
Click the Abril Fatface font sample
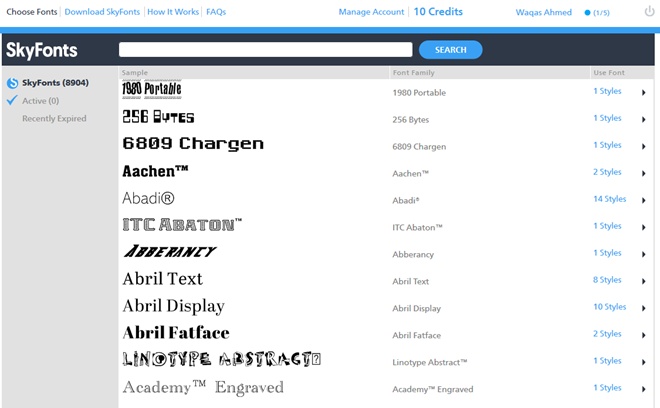coord(176,333)
